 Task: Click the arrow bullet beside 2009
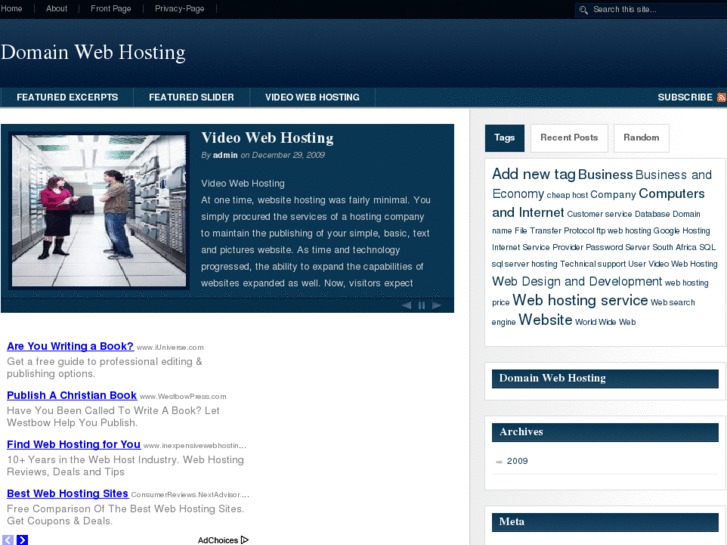coord(499,462)
